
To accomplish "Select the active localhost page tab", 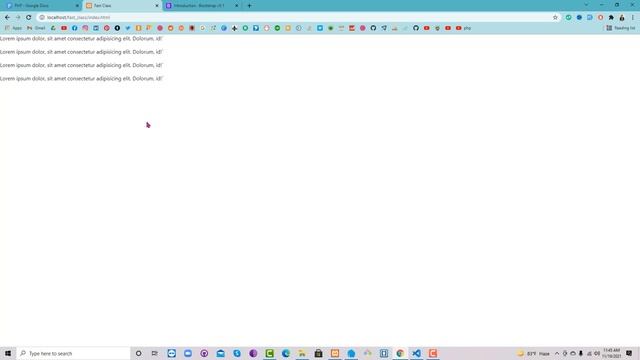I will [122, 6].
